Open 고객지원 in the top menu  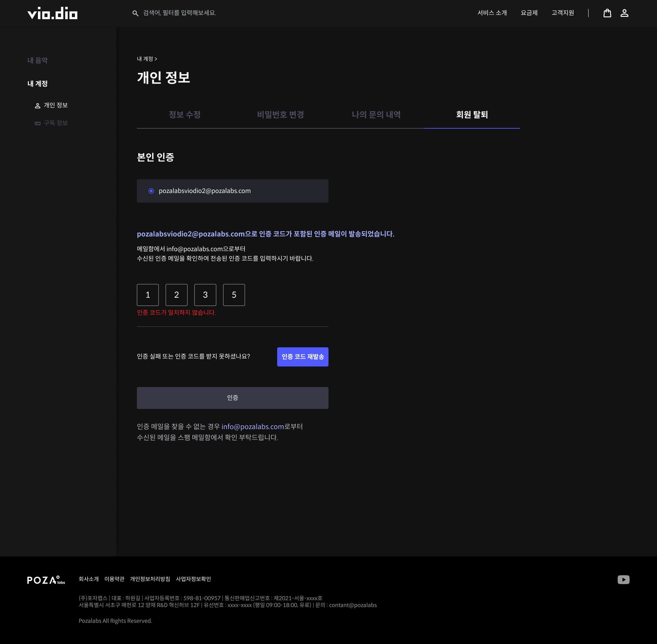click(x=563, y=13)
